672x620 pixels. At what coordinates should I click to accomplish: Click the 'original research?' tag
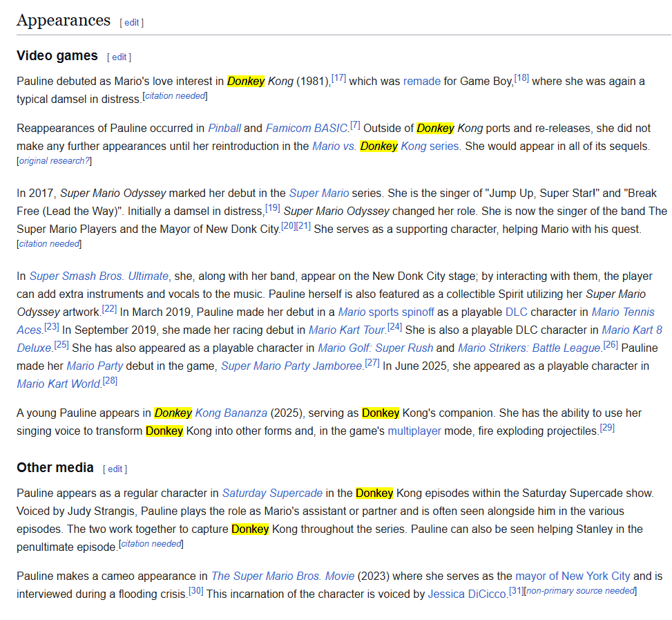(x=55, y=161)
